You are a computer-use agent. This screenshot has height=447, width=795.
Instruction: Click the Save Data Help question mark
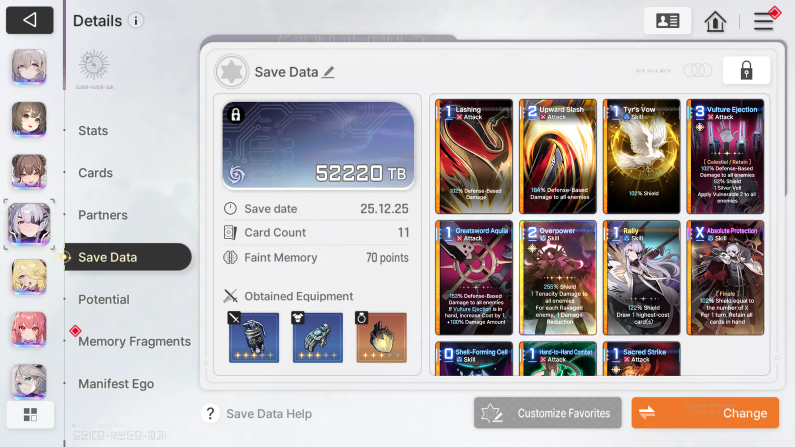[x=210, y=414]
